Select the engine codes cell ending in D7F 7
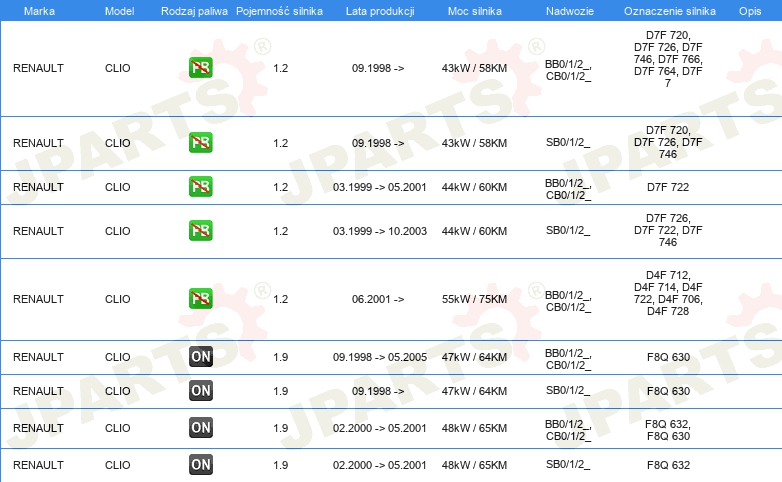The image size is (782, 482). [668, 59]
